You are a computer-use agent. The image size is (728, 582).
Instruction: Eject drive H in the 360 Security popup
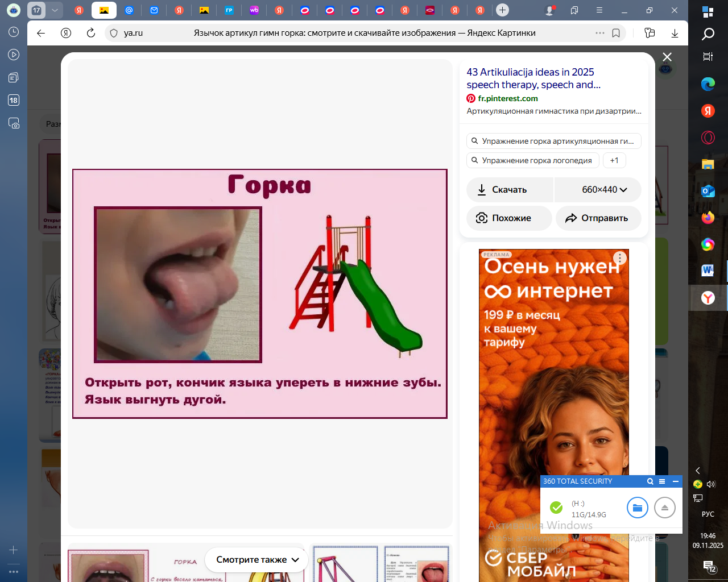pos(664,508)
